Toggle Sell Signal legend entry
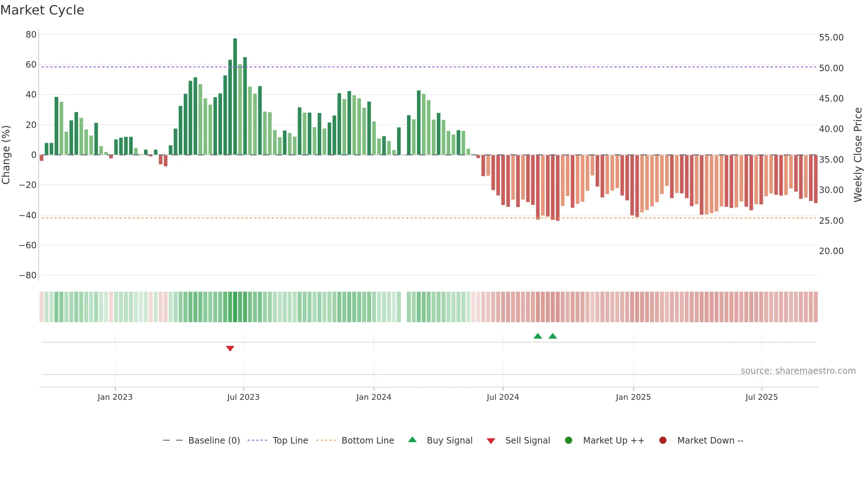The image size is (868, 488). 518,440
